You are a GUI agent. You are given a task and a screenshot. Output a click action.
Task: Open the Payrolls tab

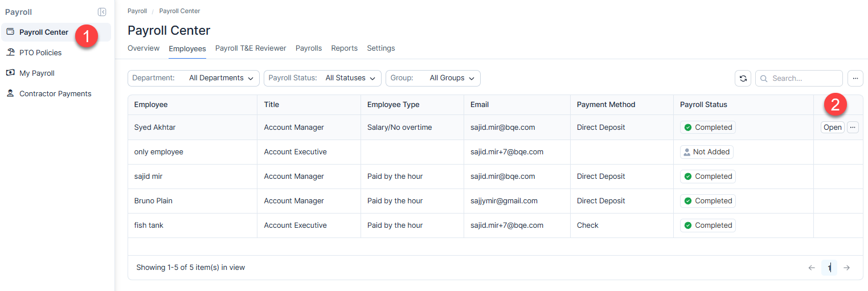(309, 48)
